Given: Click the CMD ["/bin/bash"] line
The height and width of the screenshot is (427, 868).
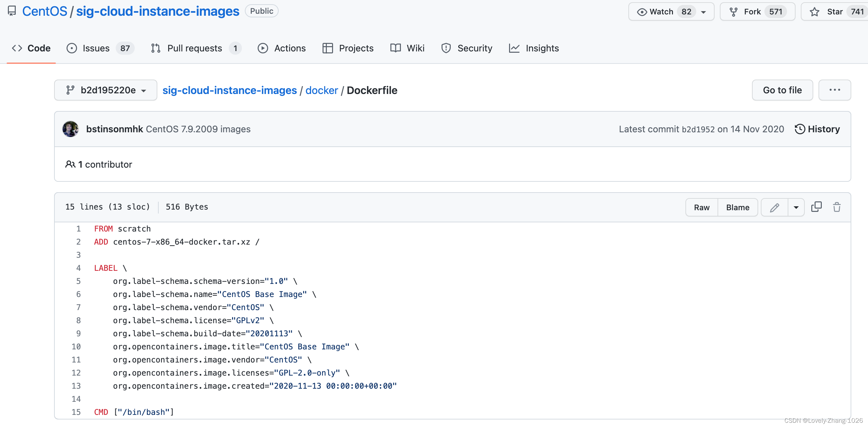Looking at the screenshot, I should pos(134,412).
